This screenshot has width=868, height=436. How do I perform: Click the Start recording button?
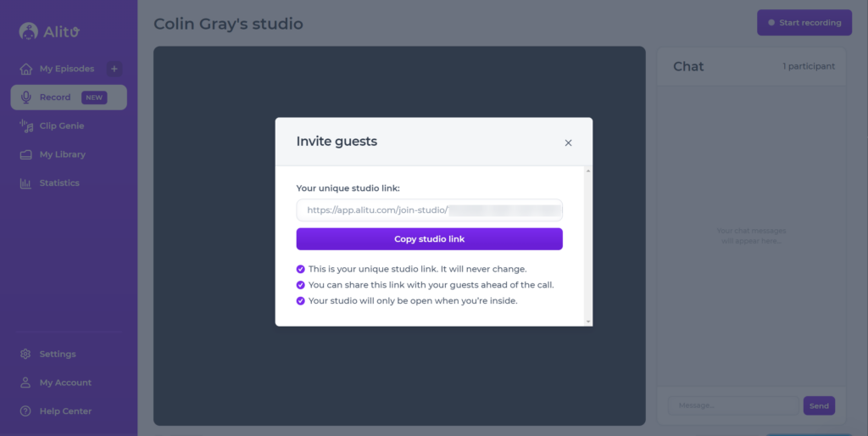coord(804,23)
